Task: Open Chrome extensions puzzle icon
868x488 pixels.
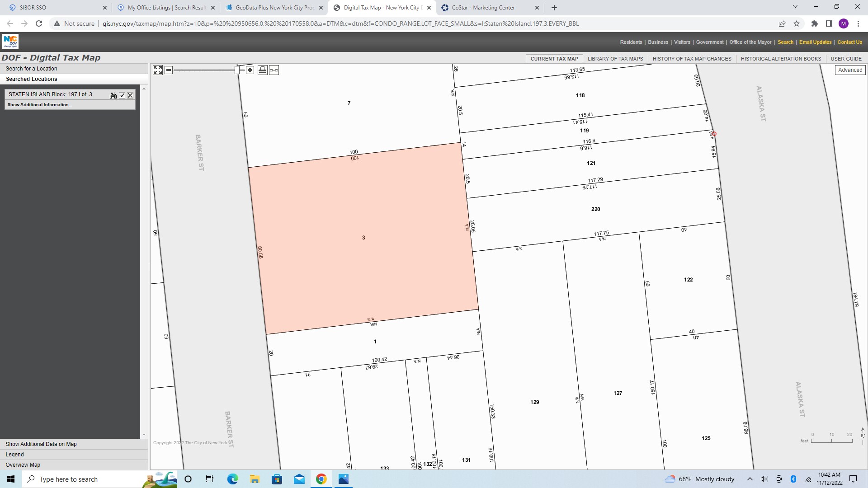Action: 814,23
